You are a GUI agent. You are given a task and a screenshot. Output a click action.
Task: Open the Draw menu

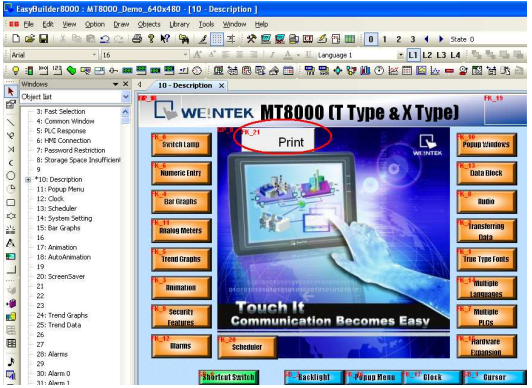click(121, 24)
